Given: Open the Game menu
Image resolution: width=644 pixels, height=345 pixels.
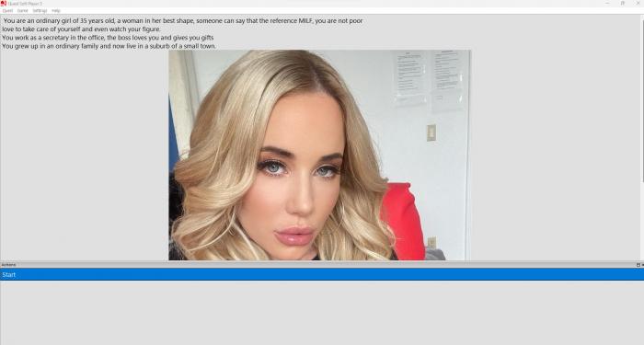Looking at the screenshot, I should (23, 11).
